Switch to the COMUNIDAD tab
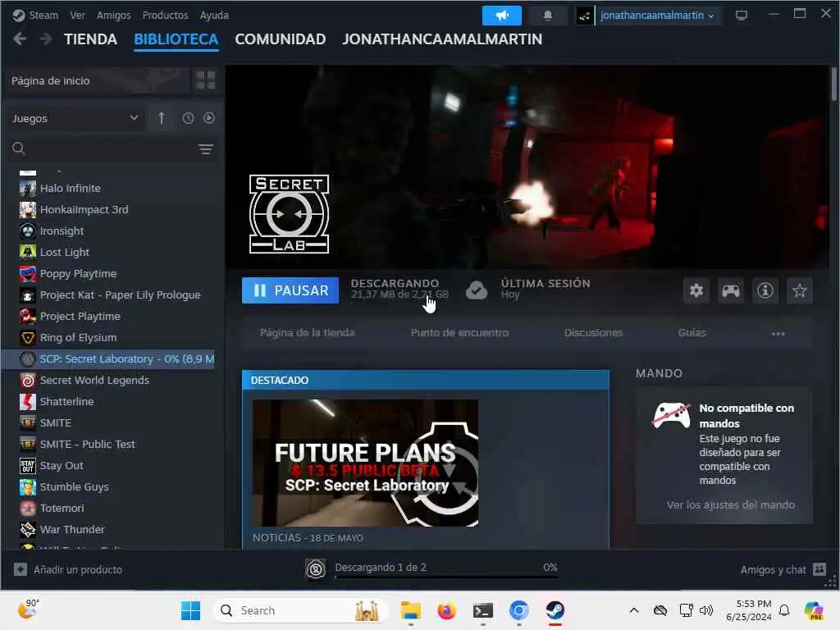The height and width of the screenshot is (630, 840). coord(281,39)
